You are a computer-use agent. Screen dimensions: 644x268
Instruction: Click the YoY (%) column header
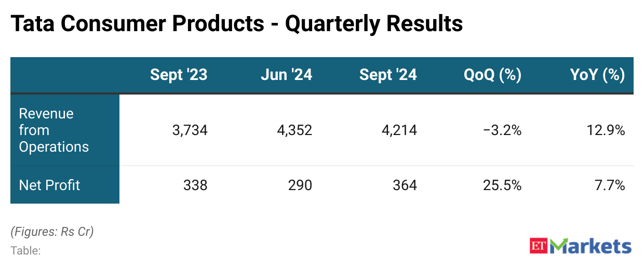597,75
